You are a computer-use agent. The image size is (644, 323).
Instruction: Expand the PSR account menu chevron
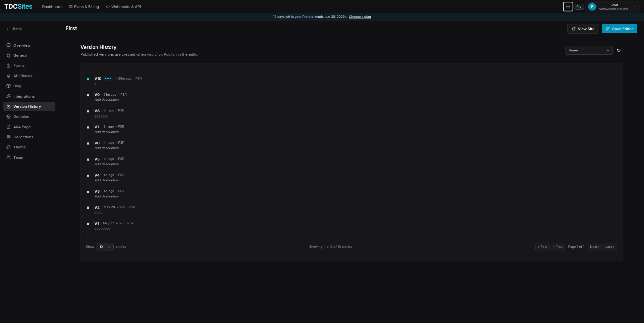coord(635,7)
